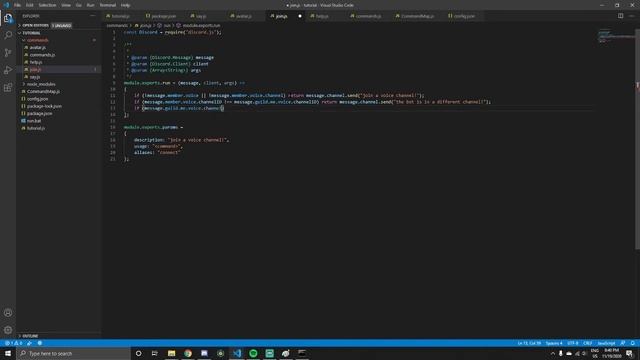Click the volume tray icon
Viewport: 640px width, 360px height.
point(584,353)
